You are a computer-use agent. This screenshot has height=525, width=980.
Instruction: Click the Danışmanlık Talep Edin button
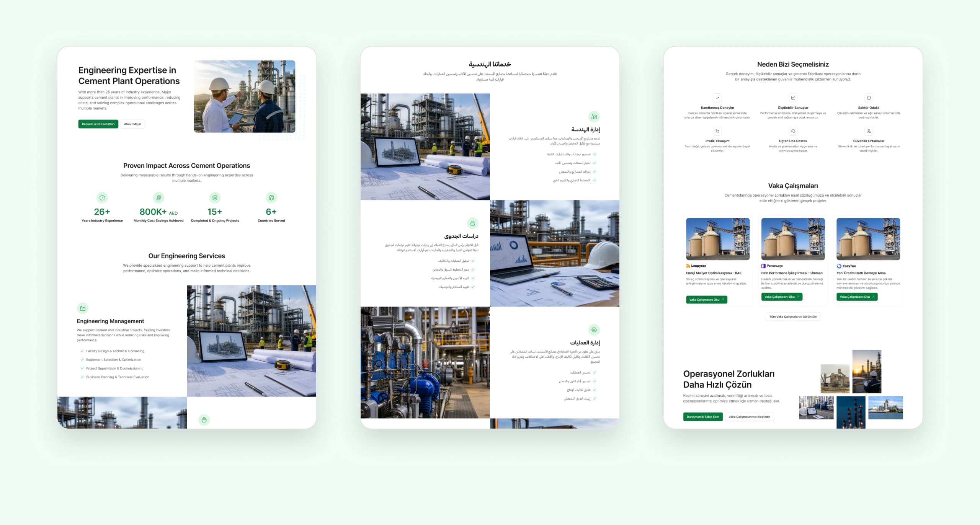(703, 417)
